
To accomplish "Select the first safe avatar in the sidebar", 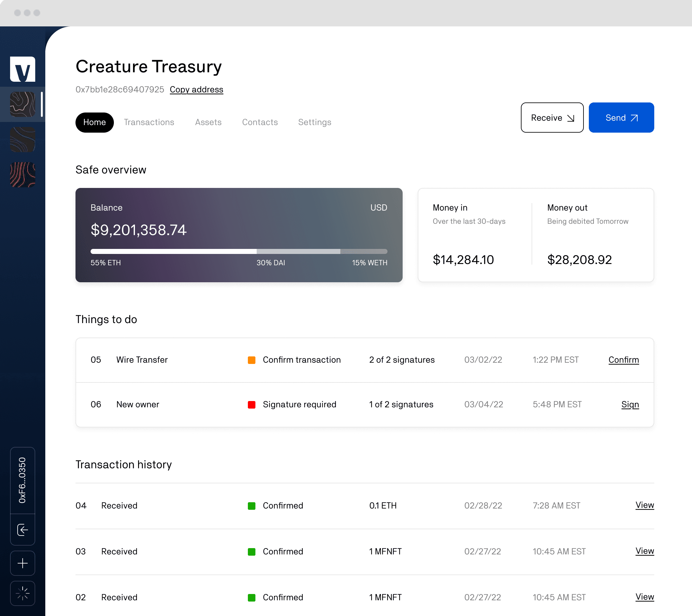I will [x=23, y=105].
